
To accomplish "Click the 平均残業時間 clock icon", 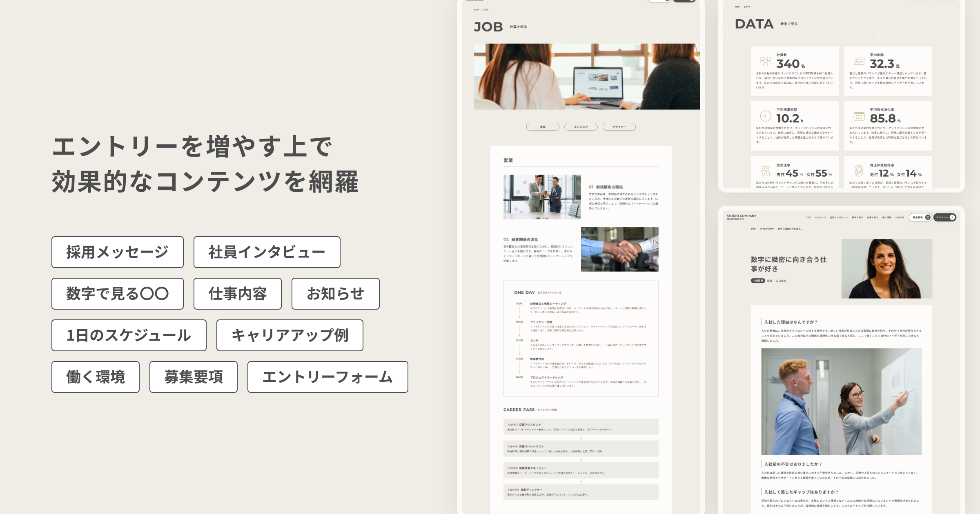I will [766, 116].
